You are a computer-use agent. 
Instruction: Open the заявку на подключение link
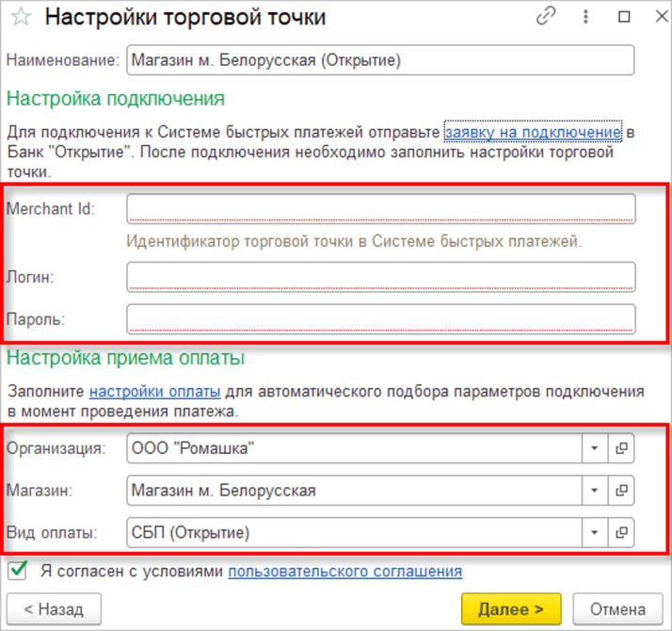click(x=533, y=132)
